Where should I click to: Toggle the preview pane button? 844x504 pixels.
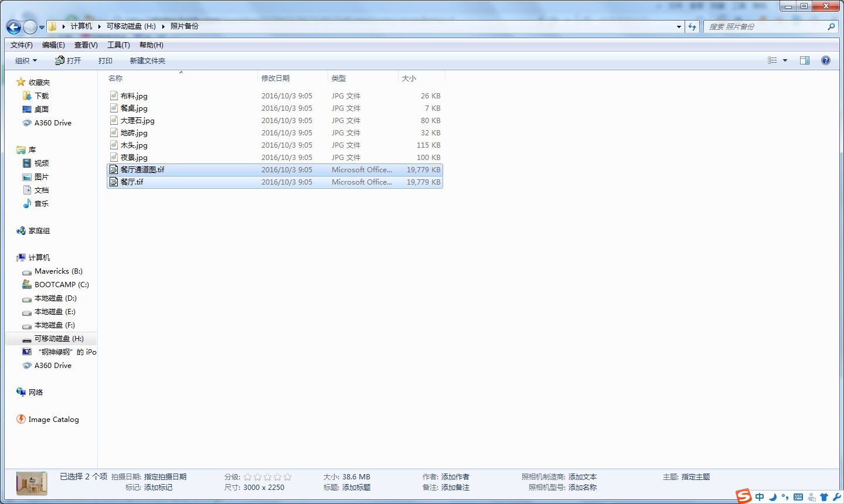[x=805, y=60]
